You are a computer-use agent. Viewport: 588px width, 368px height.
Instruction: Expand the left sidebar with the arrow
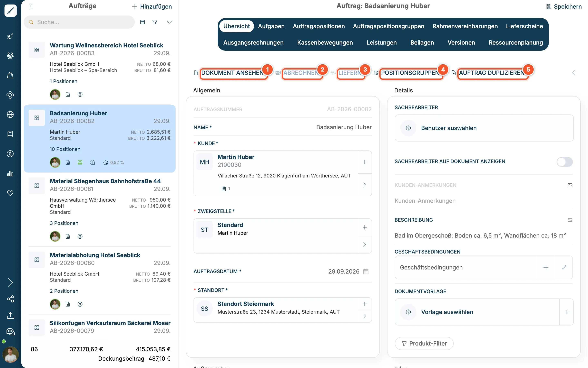click(10, 282)
